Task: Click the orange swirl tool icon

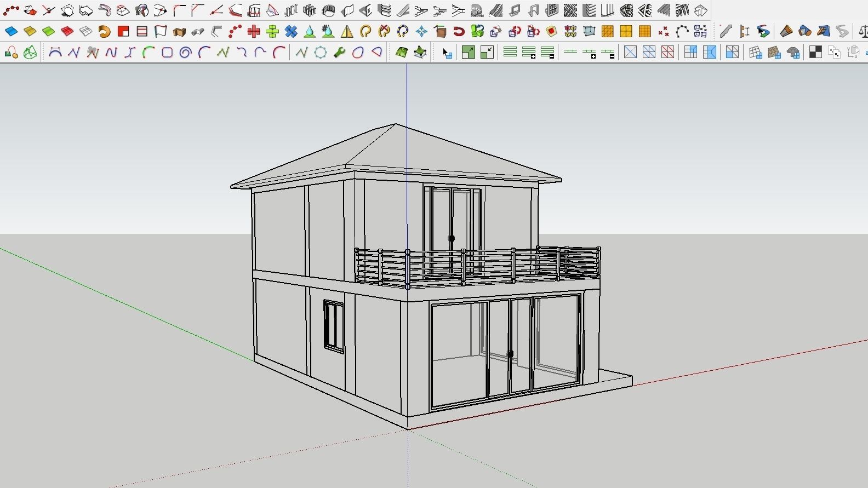Action: point(105,31)
